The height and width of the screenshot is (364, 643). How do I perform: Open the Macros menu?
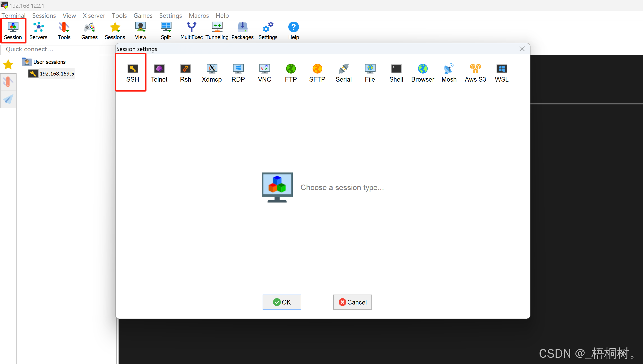coord(198,16)
